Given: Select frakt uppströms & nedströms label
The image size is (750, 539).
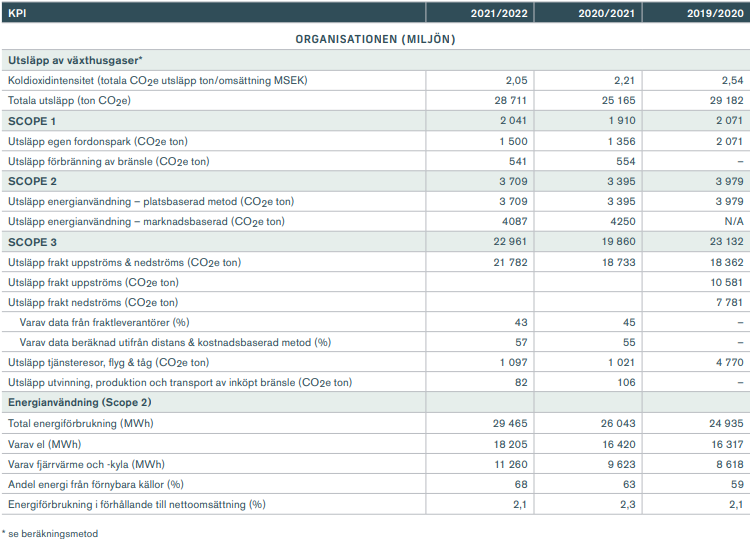Looking at the screenshot, I should 124,263.
